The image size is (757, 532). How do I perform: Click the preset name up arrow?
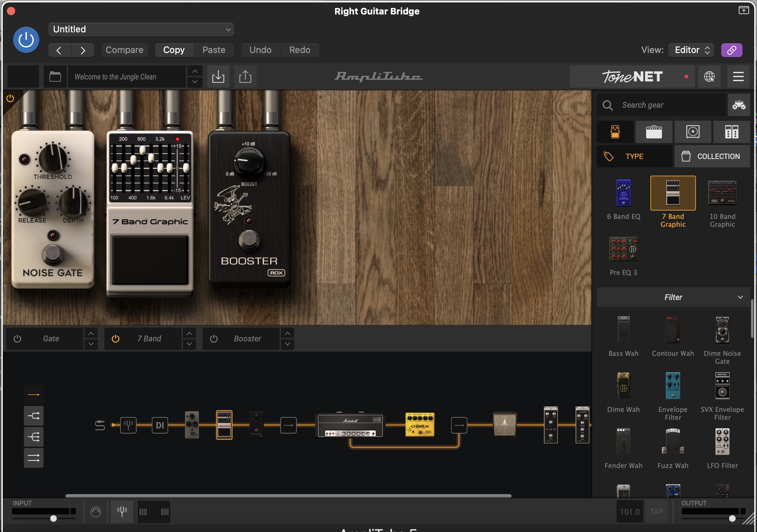pos(195,71)
